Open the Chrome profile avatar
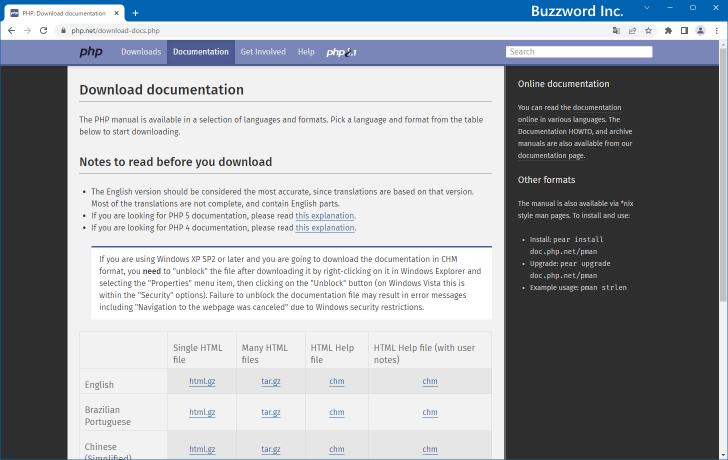The image size is (728, 460). pyautogui.click(x=701, y=31)
